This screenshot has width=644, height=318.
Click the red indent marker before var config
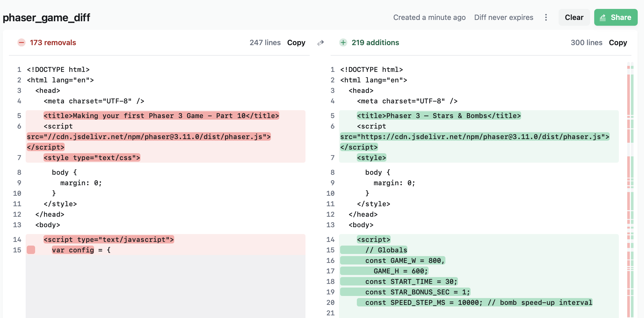pyautogui.click(x=31, y=250)
